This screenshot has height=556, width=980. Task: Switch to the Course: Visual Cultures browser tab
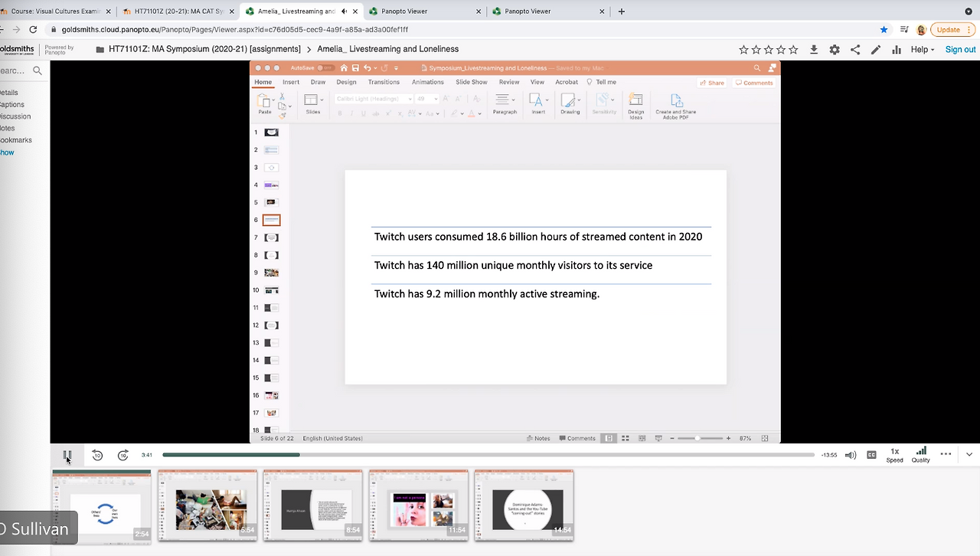55,11
